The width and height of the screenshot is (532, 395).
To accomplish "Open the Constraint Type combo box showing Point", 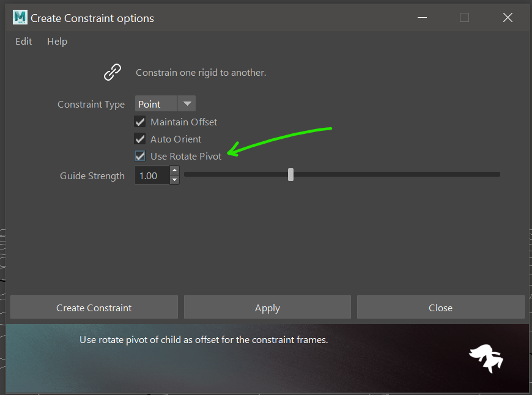I will 157,104.
